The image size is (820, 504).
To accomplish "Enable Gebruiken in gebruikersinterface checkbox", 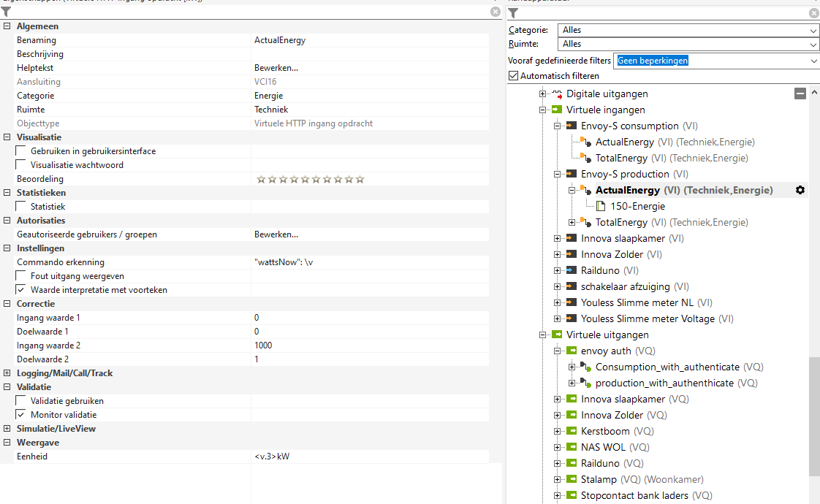I will (21, 151).
